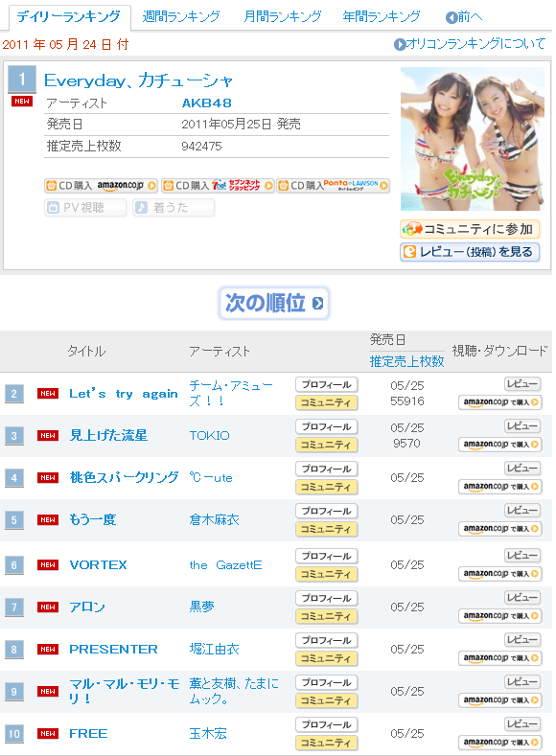Open Everyday、カチューシャ title link
The width and height of the screenshot is (556, 756).
pyautogui.click(x=138, y=80)
